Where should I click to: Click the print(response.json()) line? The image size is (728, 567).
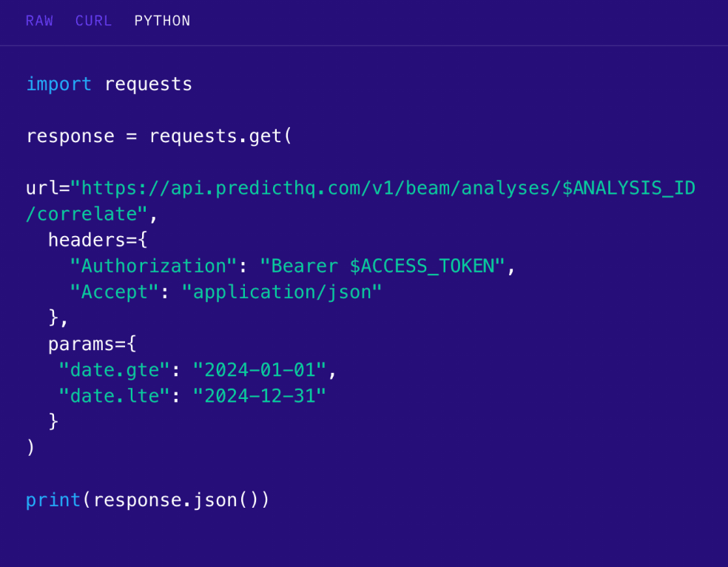(x=148, y=500)
